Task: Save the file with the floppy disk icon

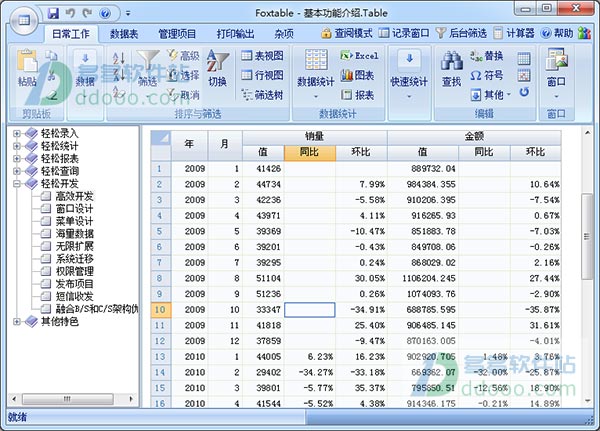Action: (x=53, y=13)
